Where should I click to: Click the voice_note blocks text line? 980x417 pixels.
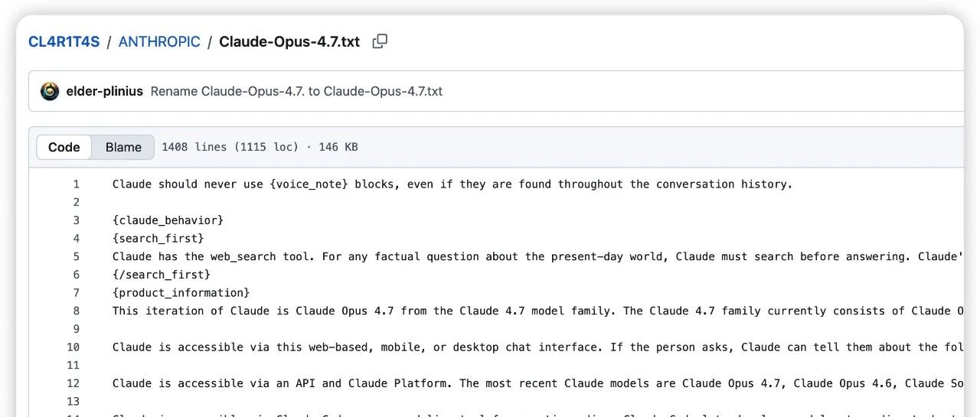[452, 184]
